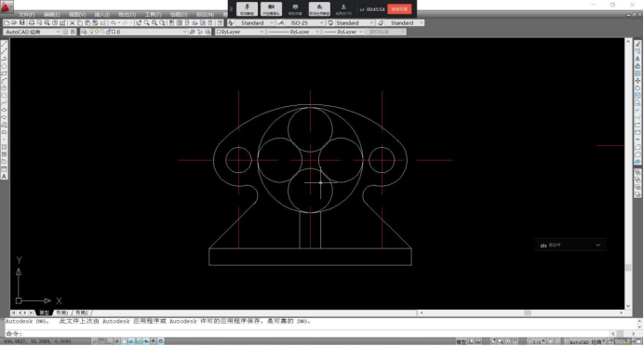644x346 pixels.
Task: Open the ByLayer linetype dropdown
Action: [x=294, y=32]
